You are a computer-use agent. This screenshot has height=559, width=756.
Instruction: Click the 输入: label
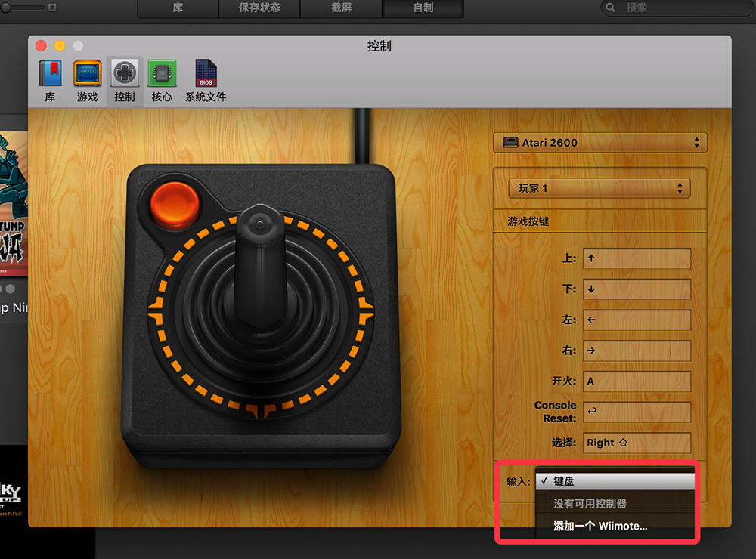(519, 481)
